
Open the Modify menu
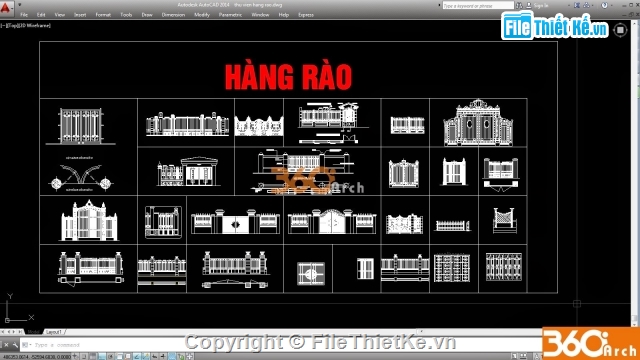tap(202, 15)
